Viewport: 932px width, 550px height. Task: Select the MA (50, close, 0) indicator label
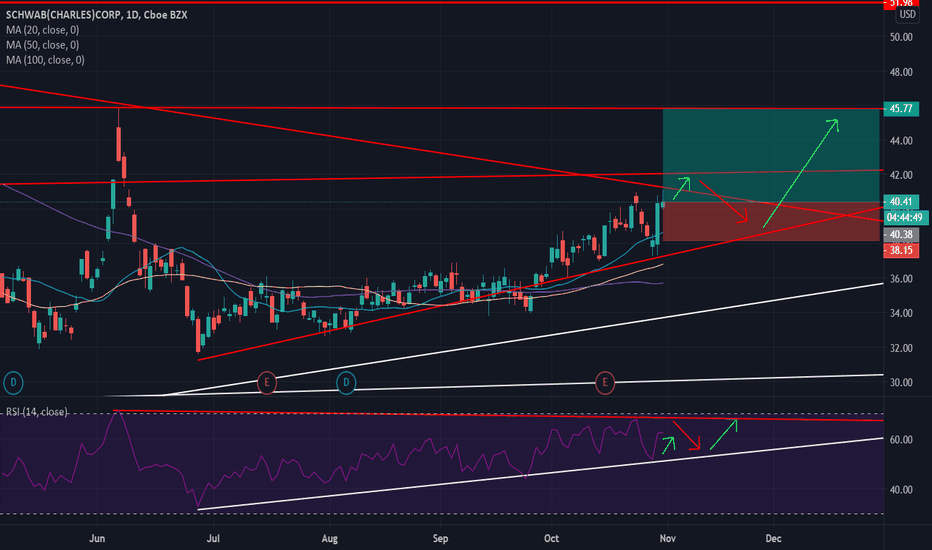[x=42, y=45]
